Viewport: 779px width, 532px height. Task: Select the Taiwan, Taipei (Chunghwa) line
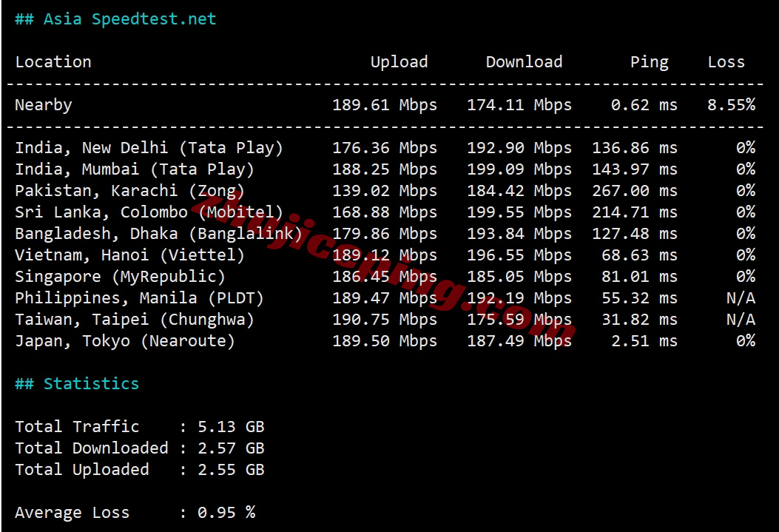135,320
